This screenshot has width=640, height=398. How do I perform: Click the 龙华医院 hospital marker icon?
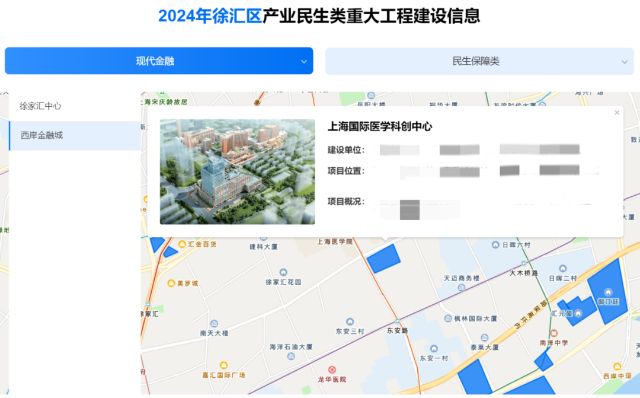332,370
